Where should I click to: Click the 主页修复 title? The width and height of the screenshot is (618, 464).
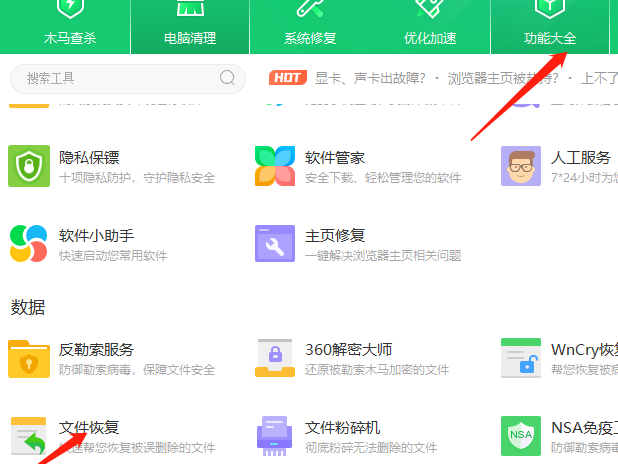[x=335, y=236]
